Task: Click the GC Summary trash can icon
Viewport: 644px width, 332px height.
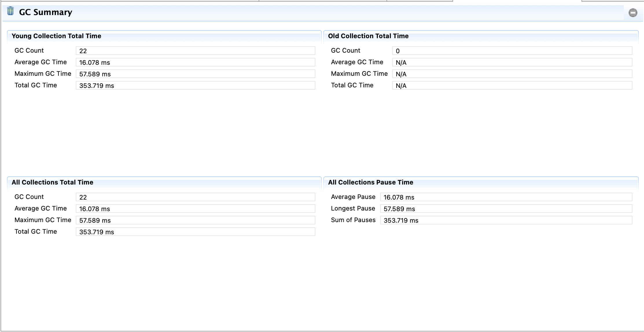Action: point(10,11)
